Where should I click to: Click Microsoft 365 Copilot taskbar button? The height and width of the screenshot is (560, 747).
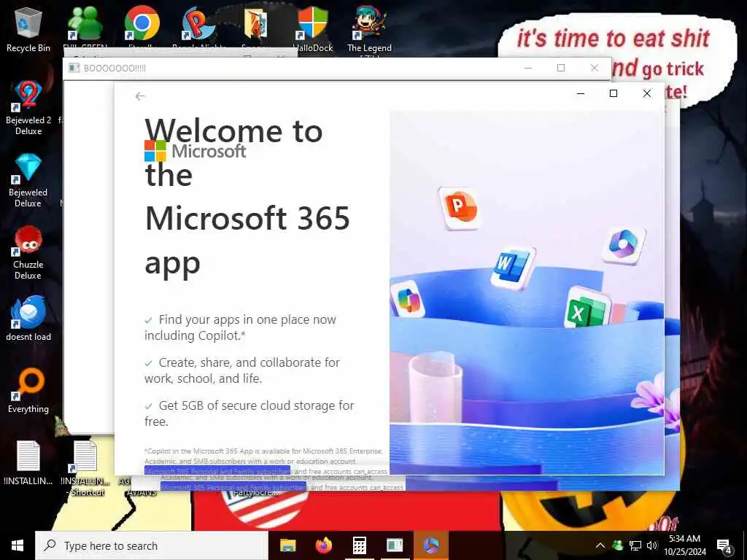(430, 545)
